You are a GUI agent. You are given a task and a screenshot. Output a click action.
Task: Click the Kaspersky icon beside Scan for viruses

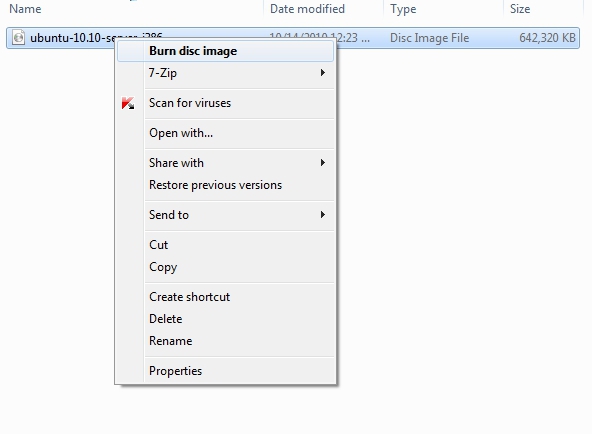[x=128, y=103]
